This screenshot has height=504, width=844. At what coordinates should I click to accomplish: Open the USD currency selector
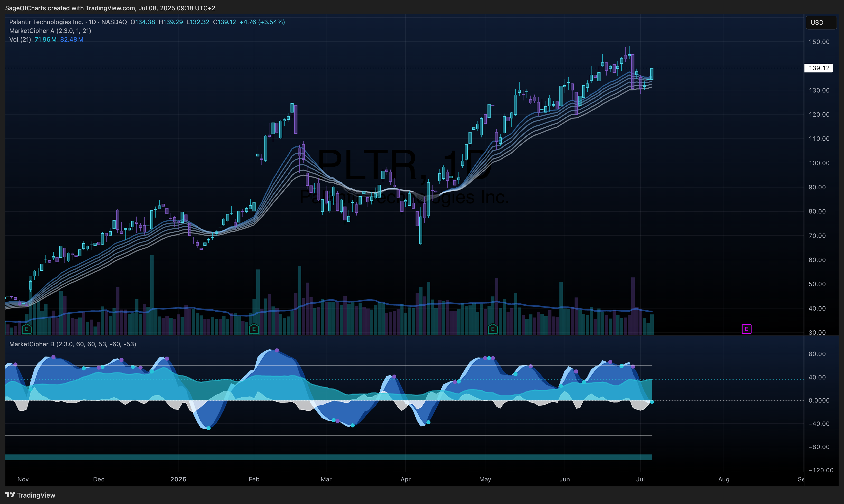(821, 22)
